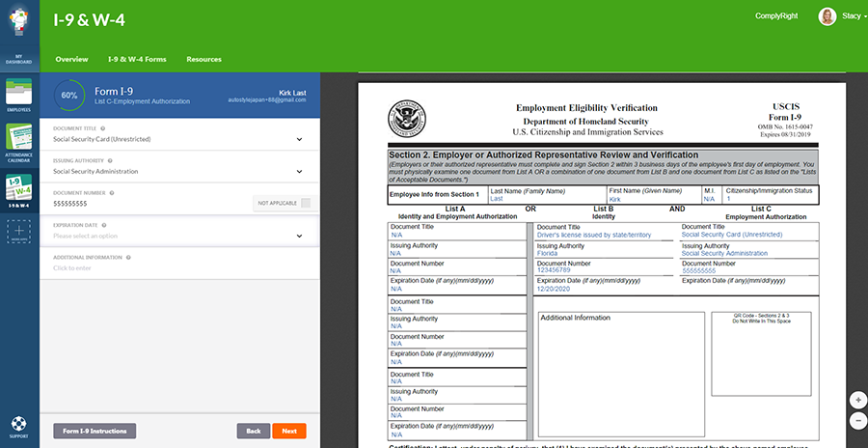This screenshot has width=868, height=448.
Task: Click 'Driver's license issued by state/territory' text
Action: pyautogui.click(x=594, y=235)
